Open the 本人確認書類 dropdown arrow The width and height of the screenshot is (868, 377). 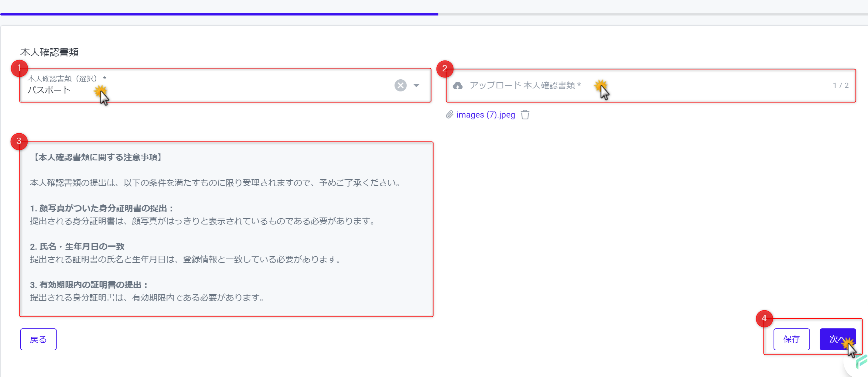[x=416, y=86]
